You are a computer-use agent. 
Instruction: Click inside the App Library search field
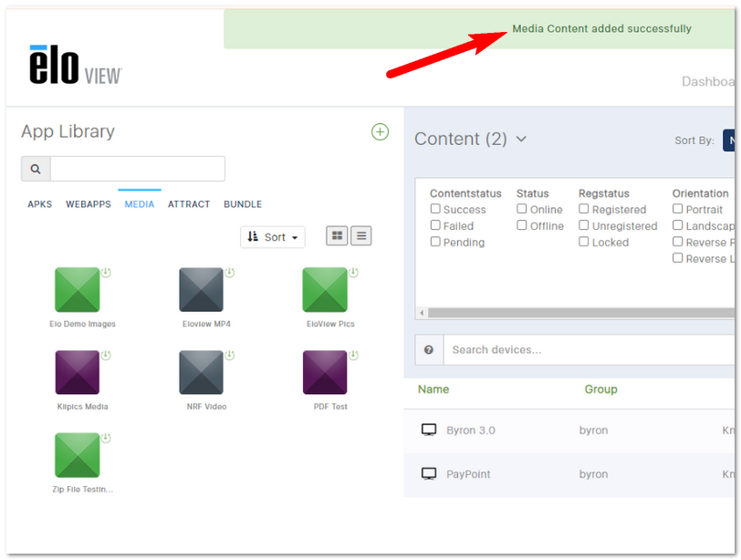(138, 169)
